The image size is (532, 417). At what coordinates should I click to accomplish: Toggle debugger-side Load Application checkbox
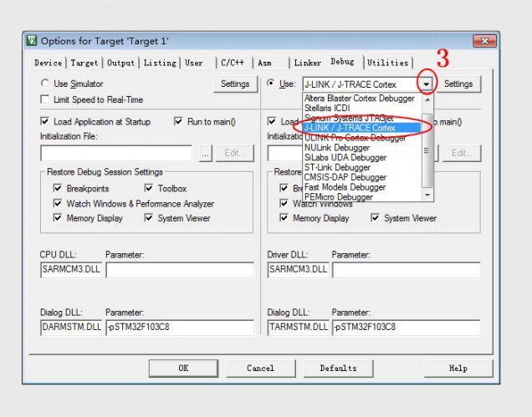pyautogui.click(x=271, y=121)
